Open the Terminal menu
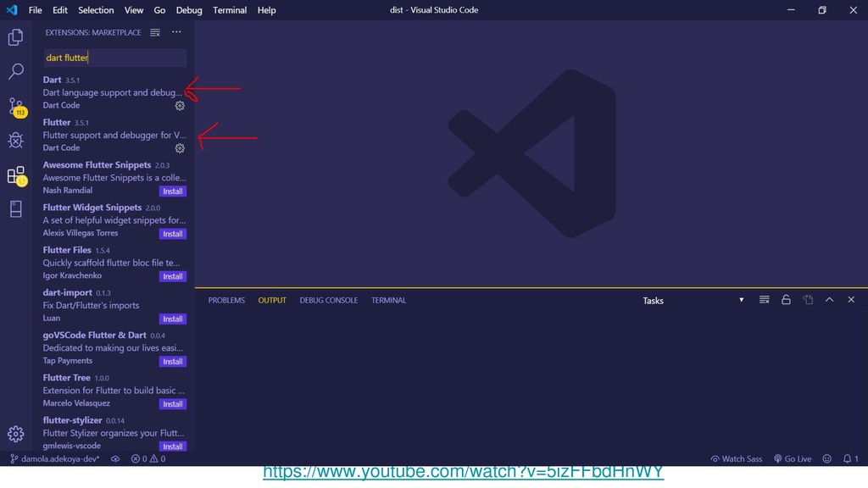Viewport: 868px width, 488px height. point(230,10)
